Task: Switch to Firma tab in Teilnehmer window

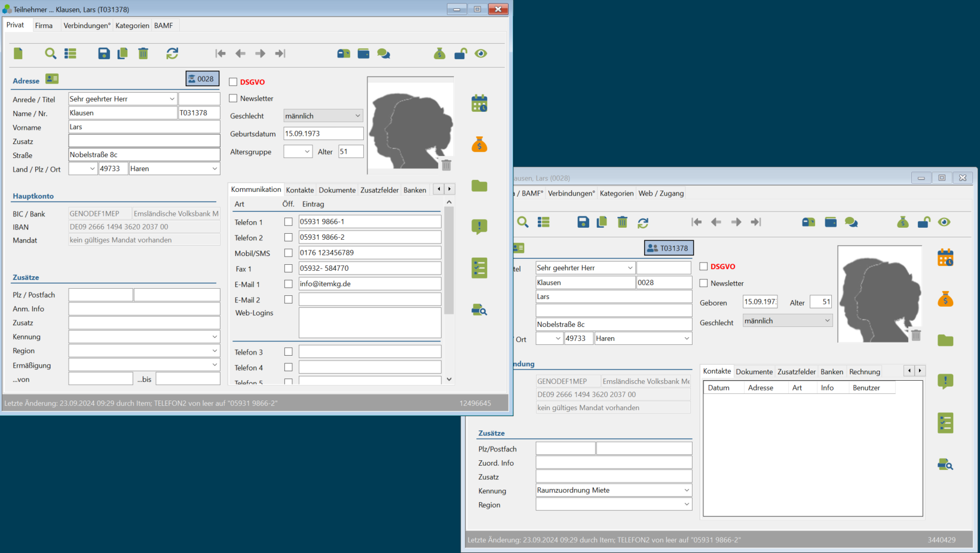Action: (44, 26)
